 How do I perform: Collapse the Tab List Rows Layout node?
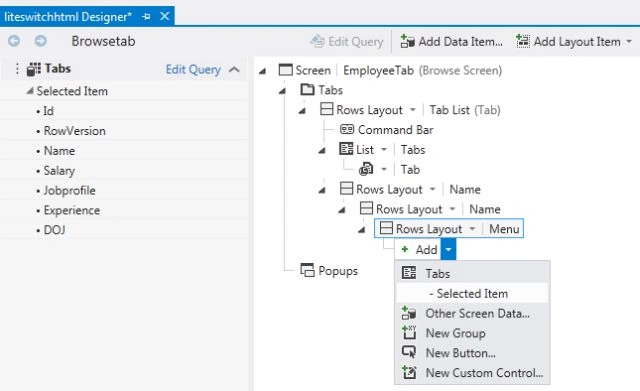click(x=302, y=111)
